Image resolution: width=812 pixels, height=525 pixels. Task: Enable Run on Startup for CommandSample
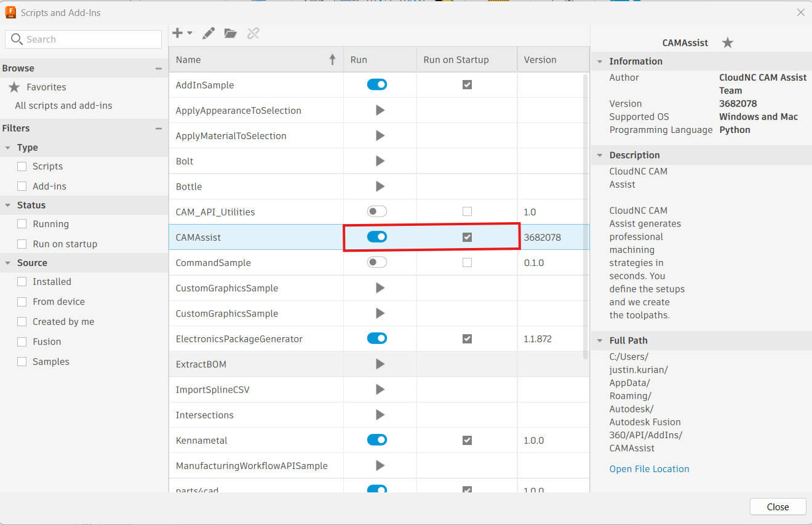(x=467, y=263)
